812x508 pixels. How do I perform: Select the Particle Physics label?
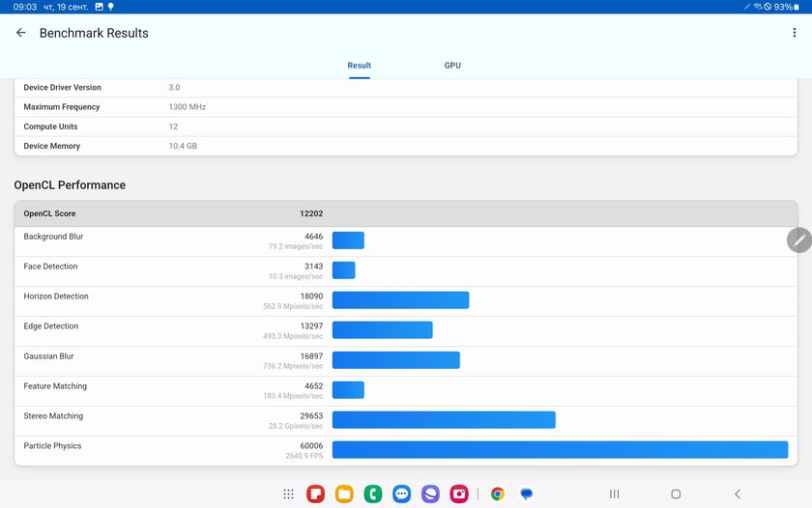tap(52, 446)
